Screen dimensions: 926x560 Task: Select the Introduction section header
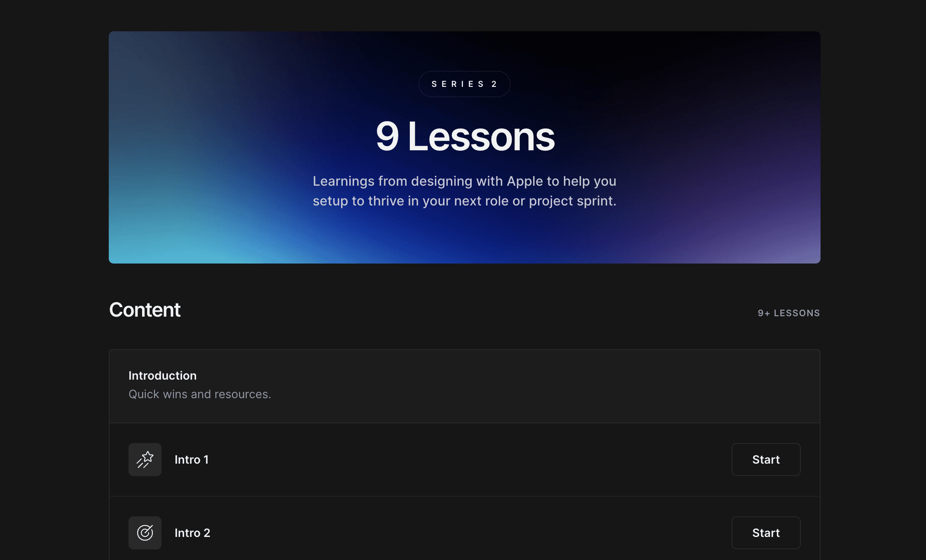[x=465, y=386]
